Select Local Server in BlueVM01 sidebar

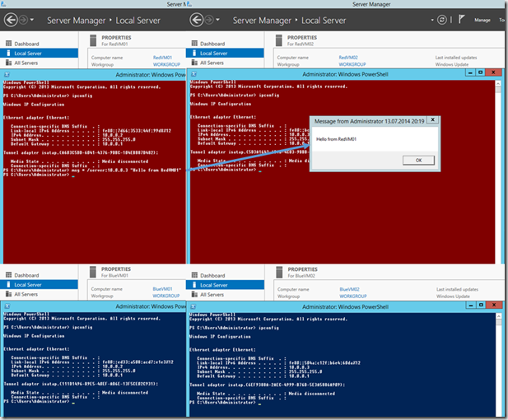[x=39, y=285]
